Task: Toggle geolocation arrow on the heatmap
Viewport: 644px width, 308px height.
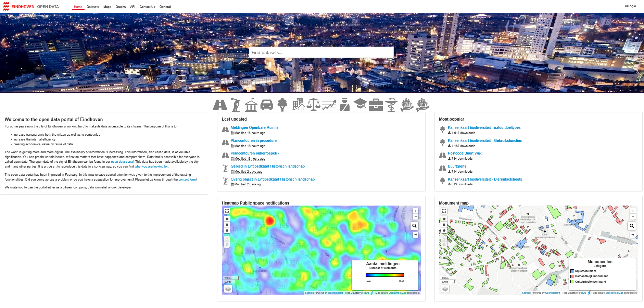Action: (x=415, y=235)
